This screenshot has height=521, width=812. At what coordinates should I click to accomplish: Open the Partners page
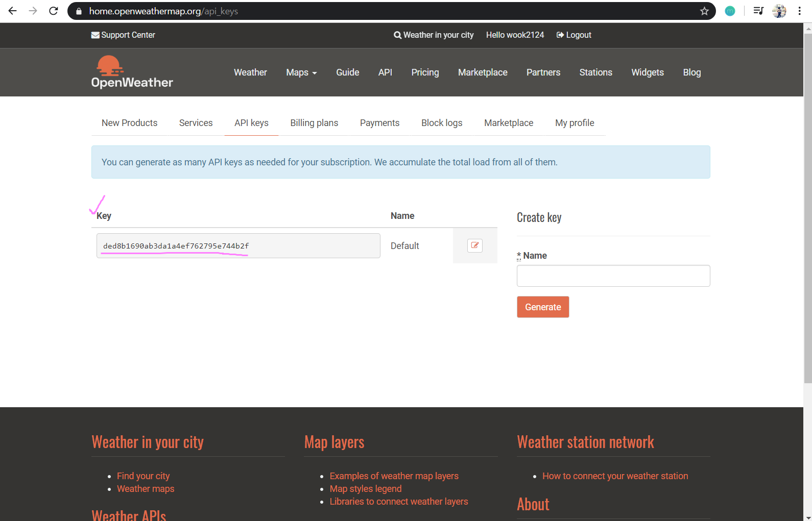pyautogui.click(x=543, y=72)
